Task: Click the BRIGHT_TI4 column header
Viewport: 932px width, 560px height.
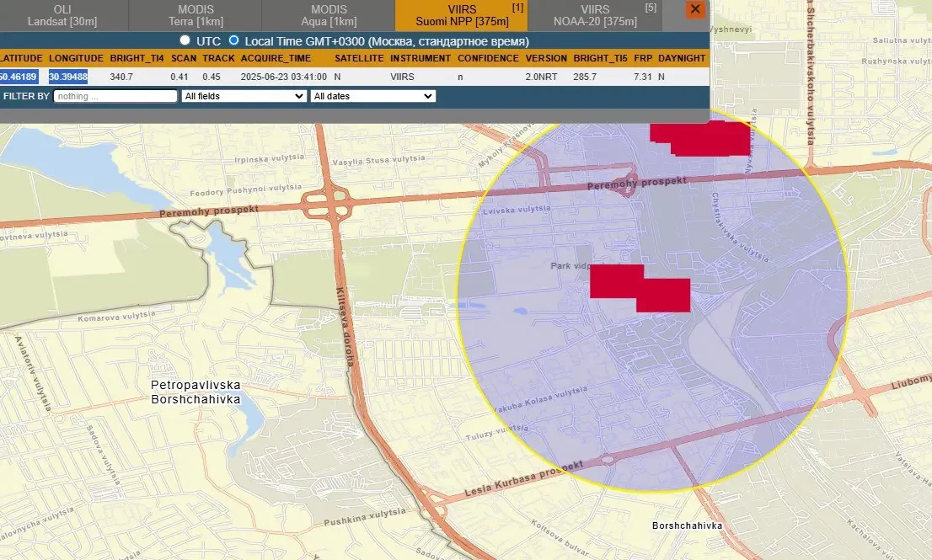Action: (x=135, y=58)
